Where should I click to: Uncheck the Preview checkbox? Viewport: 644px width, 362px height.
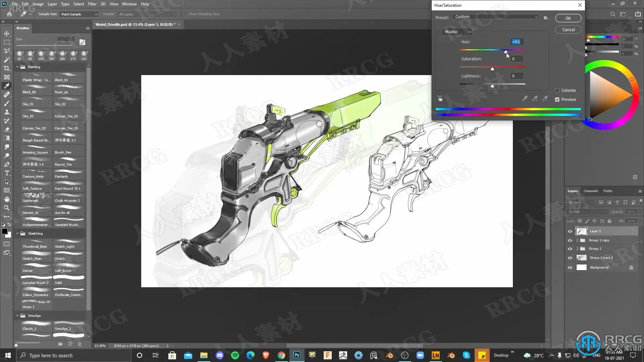point(557,100)
